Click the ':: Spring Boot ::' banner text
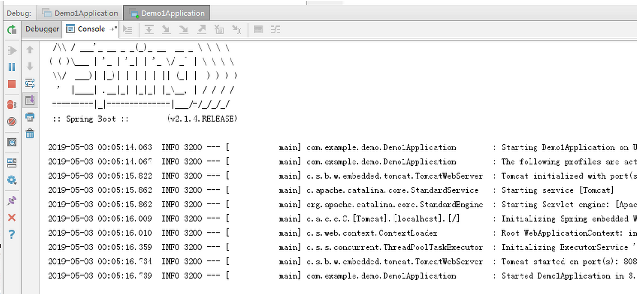644x295 pixels. pos(91,119)
